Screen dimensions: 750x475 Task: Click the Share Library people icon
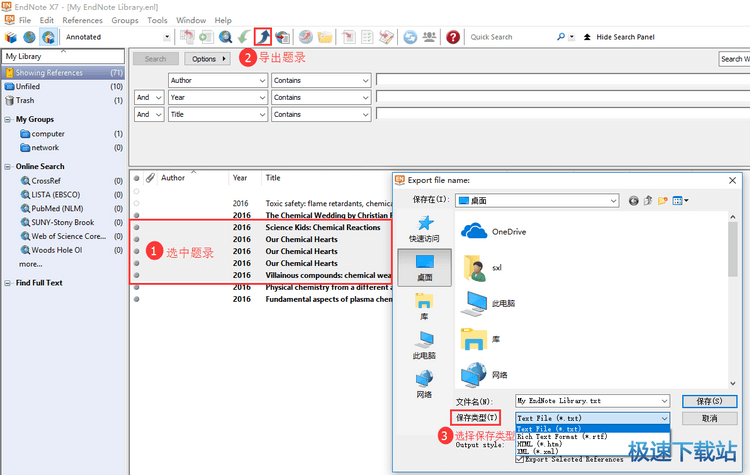[429, 37]
